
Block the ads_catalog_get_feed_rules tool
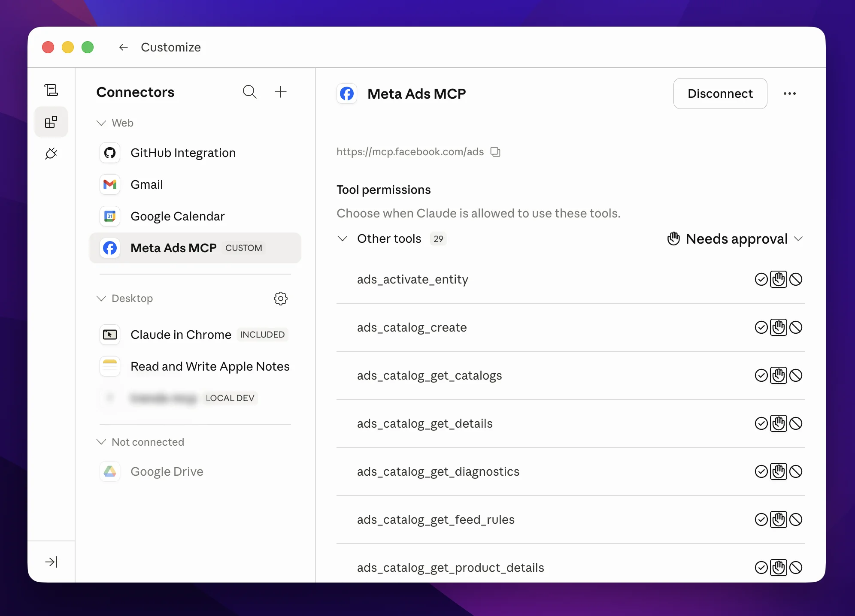pos(796,519)
